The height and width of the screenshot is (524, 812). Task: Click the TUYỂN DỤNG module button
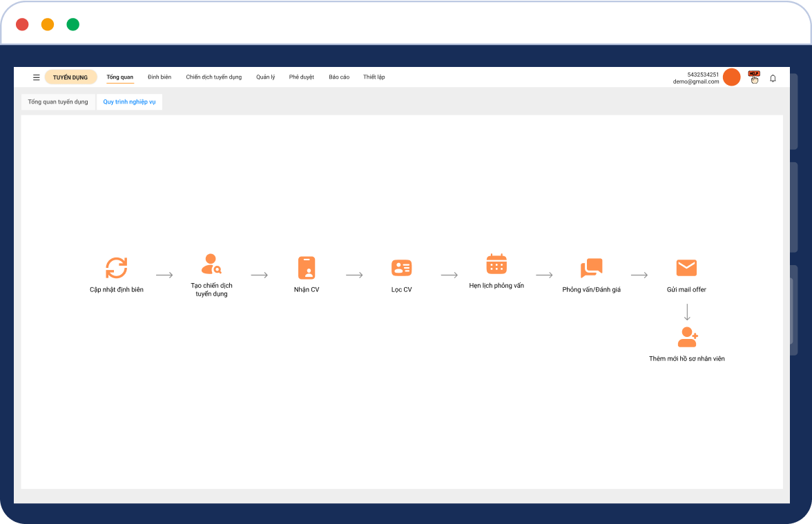70,77
